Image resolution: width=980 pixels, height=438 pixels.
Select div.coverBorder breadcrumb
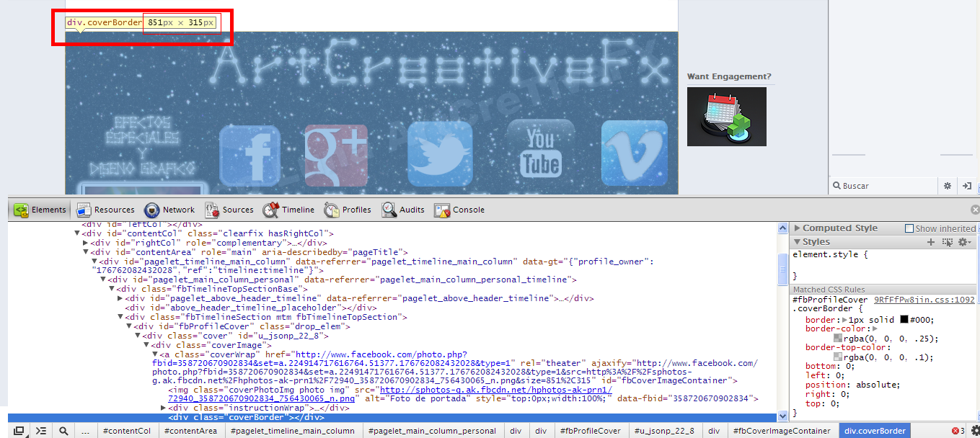coord(875,431)
